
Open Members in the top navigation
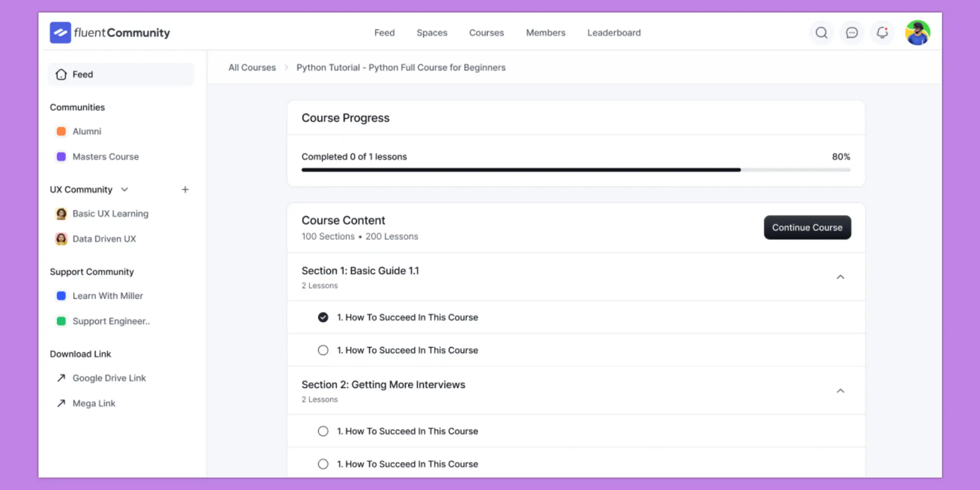coord(546,33)
